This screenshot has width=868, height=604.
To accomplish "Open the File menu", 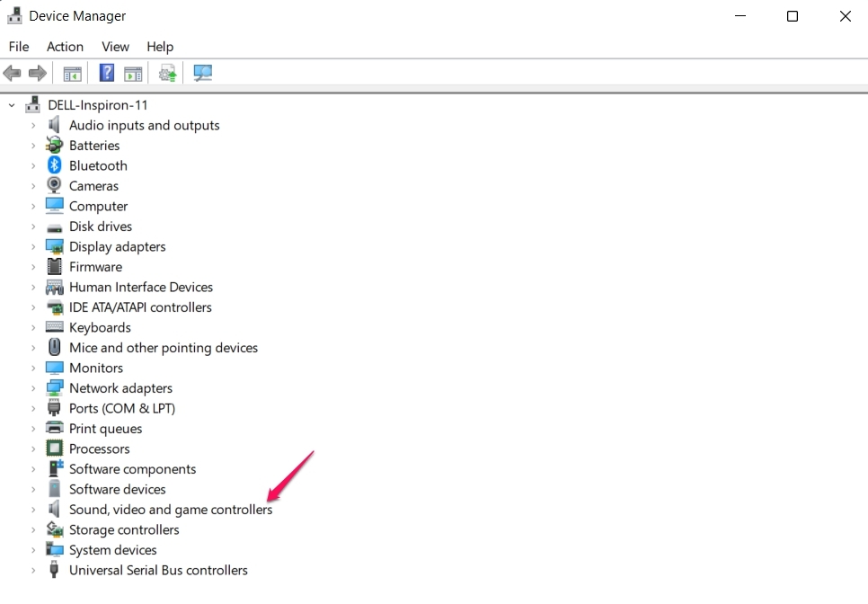I will (19, 47).
